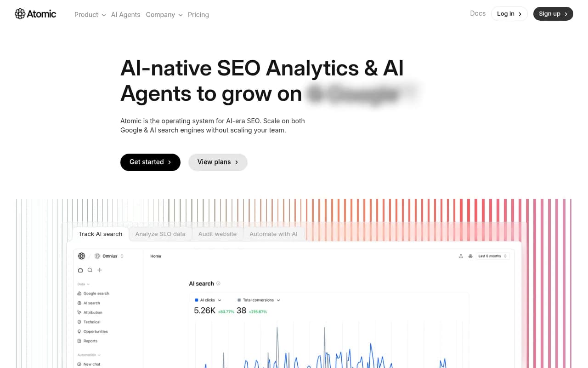Click the home icon in the dashboard sidebar

click(x=80, y=270)
